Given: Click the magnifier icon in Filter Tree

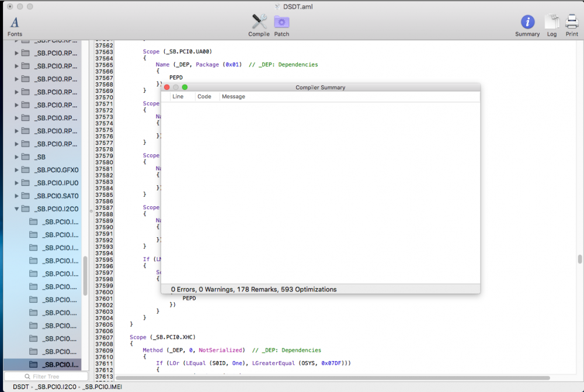Looking at the screenshot, I should pos(27,376).
